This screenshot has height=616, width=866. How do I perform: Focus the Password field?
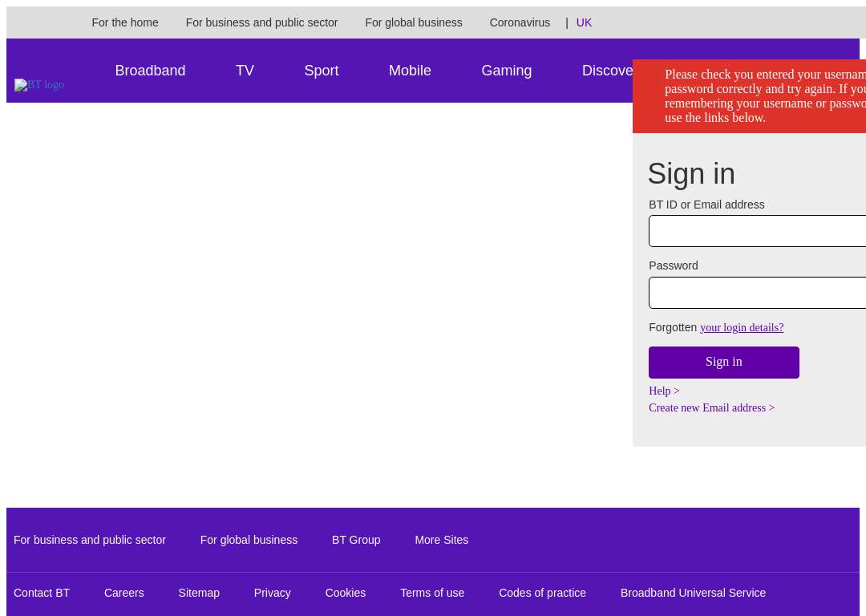point(757,293)
